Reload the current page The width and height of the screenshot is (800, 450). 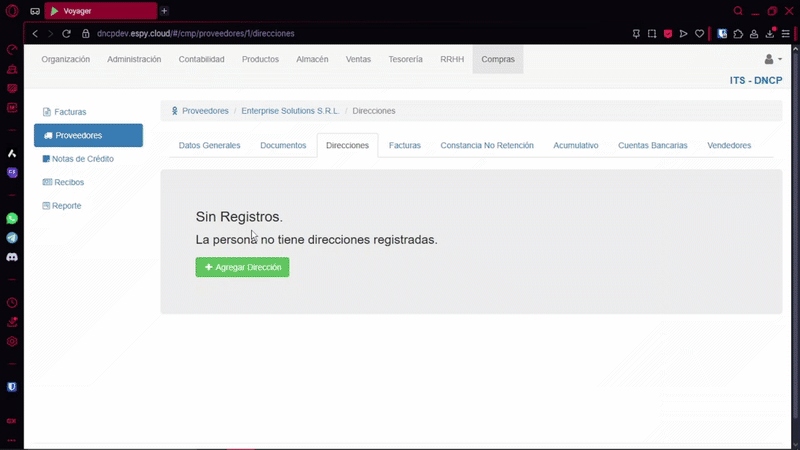(66, 34)
